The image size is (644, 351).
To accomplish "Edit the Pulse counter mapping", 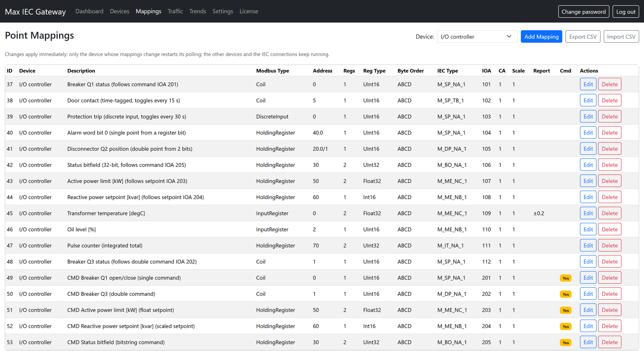I will pyautogui.click(x=588, y=245).
